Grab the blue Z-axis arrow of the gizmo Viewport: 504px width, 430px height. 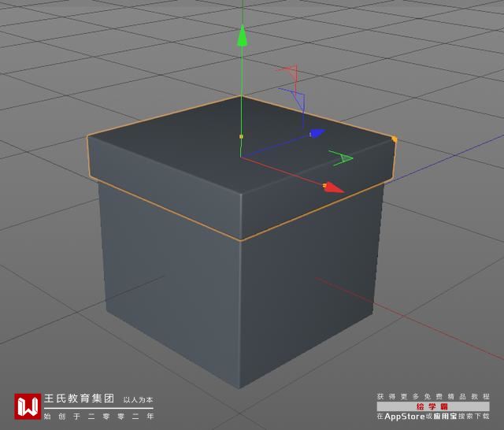318,133
